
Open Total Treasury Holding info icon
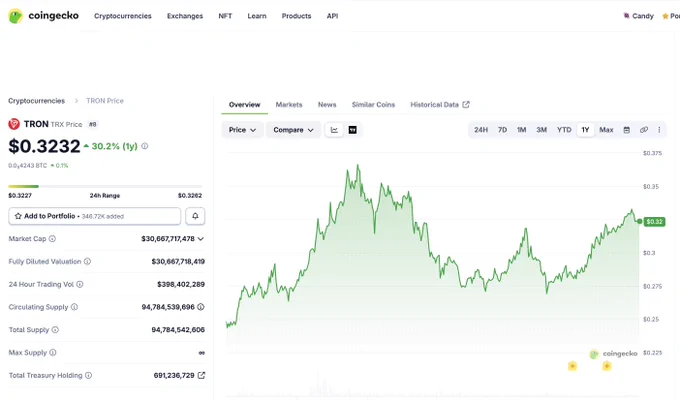click(x=88, y=375)
